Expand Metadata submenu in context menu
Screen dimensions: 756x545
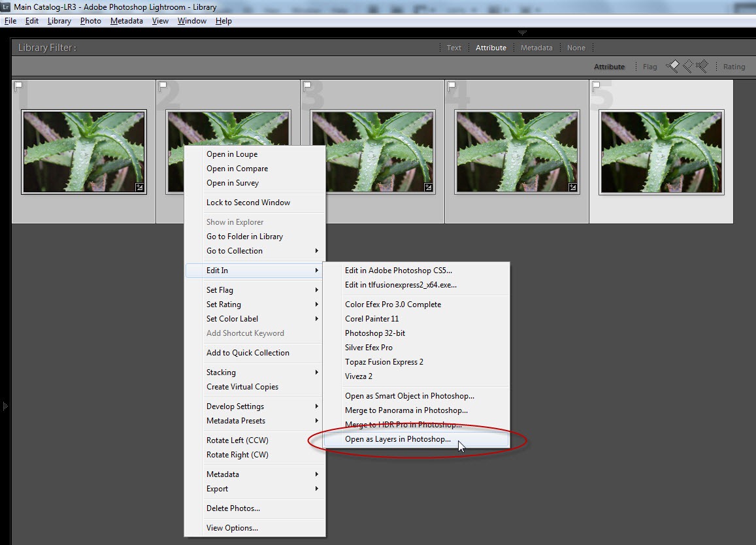(x=255, y=474)
